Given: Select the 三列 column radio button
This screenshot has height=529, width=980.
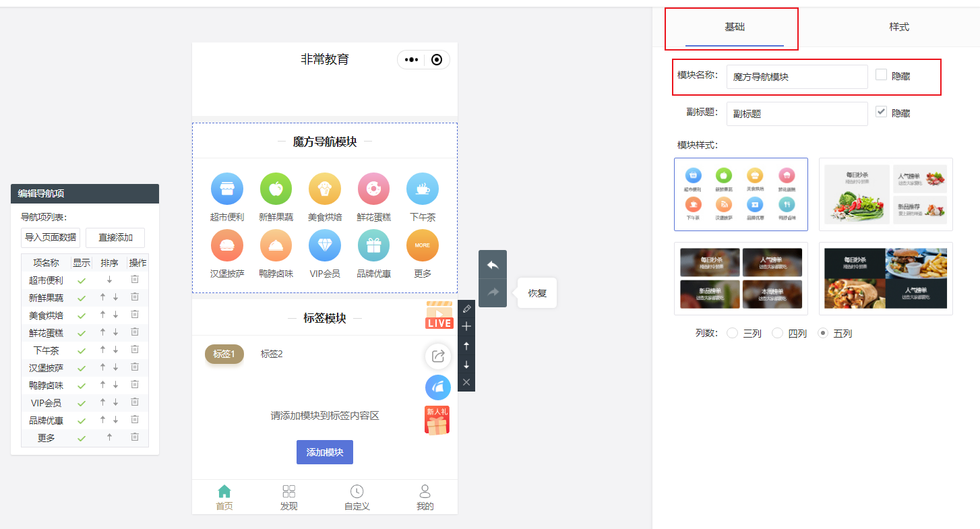Looking at the screenshot, I should pos(733,332).
